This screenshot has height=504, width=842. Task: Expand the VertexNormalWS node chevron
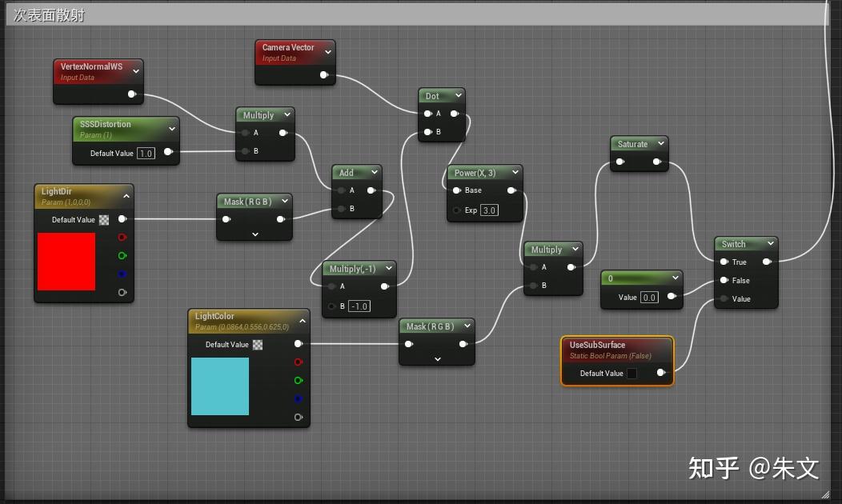(x=136, y=71)
